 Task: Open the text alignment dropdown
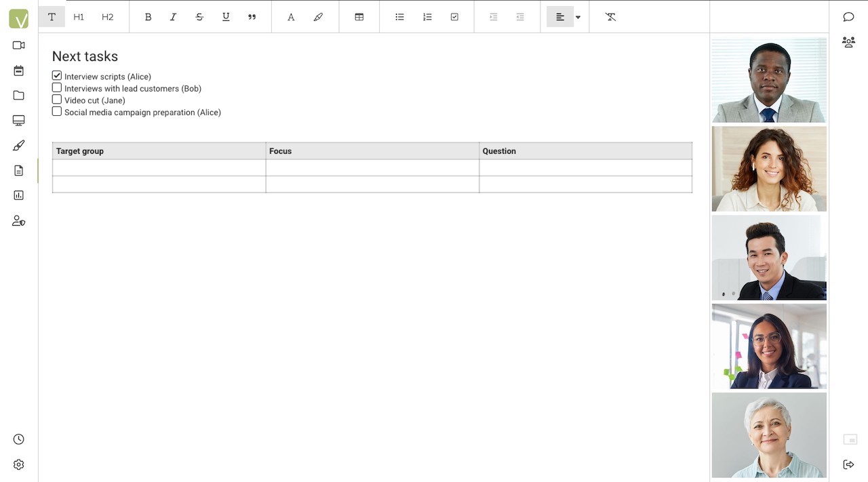pyautogui.click(x=577, y=17)
